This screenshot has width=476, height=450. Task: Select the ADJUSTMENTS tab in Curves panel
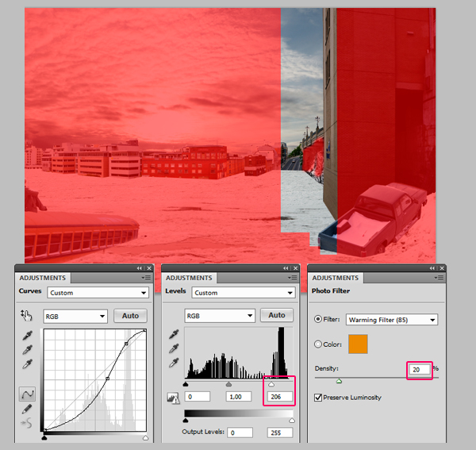point(43,278)
